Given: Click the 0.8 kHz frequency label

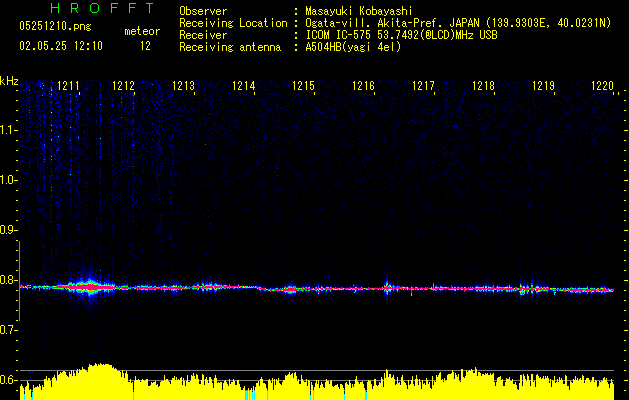Looking at the screenshot, I should click(x=9, y=280).
